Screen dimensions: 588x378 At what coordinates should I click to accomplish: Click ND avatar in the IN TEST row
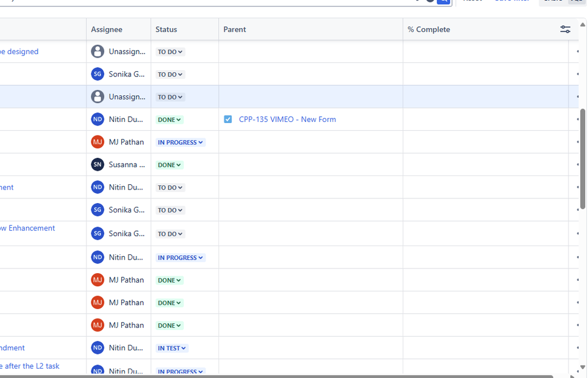[98, 347]
